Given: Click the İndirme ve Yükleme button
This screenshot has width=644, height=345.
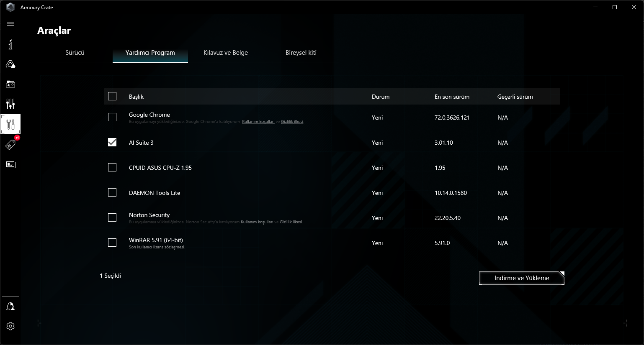Looking at the screenshot, I should (x=522, y=278).
